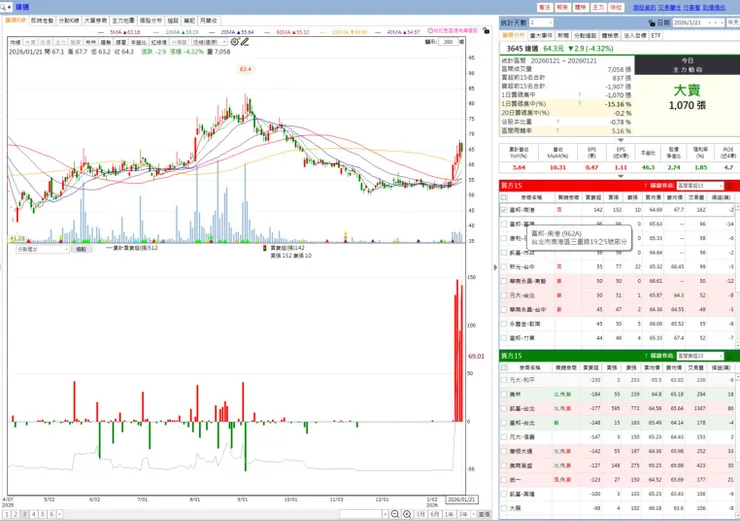
Task: Open the dropdown next to the bottom range field
Action: 385,514
